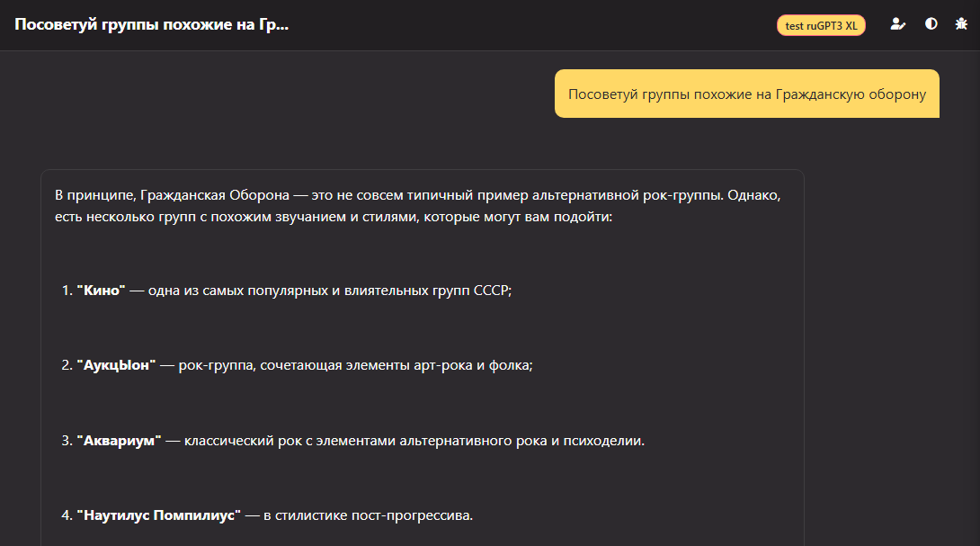Viewport: 980px width, 546px height.
Task: Click text 'одна из самых популярных и влиятельных групп СССР'
Action: click(x=328, y=291)
